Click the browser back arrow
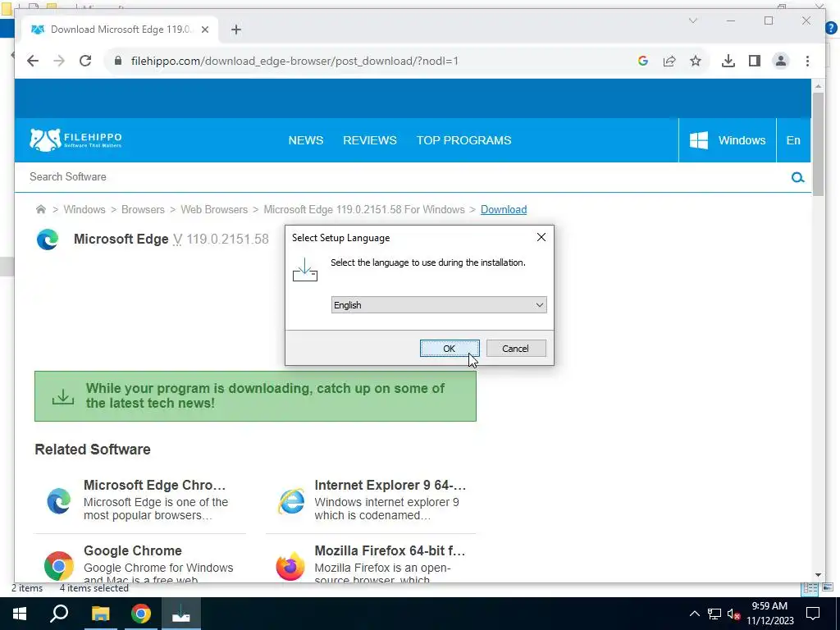Viewport: 840px width, 630px height. coord(33,61)
